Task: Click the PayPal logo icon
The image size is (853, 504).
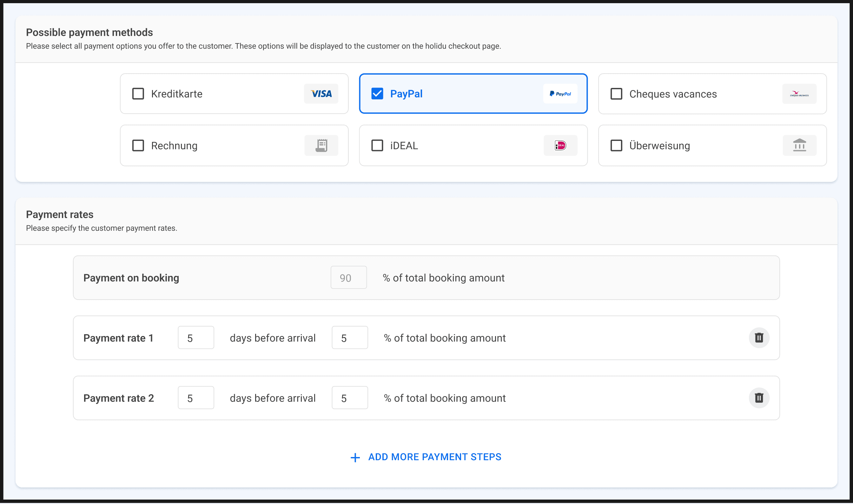Action: pyautogui.click(x=560, y=94)
